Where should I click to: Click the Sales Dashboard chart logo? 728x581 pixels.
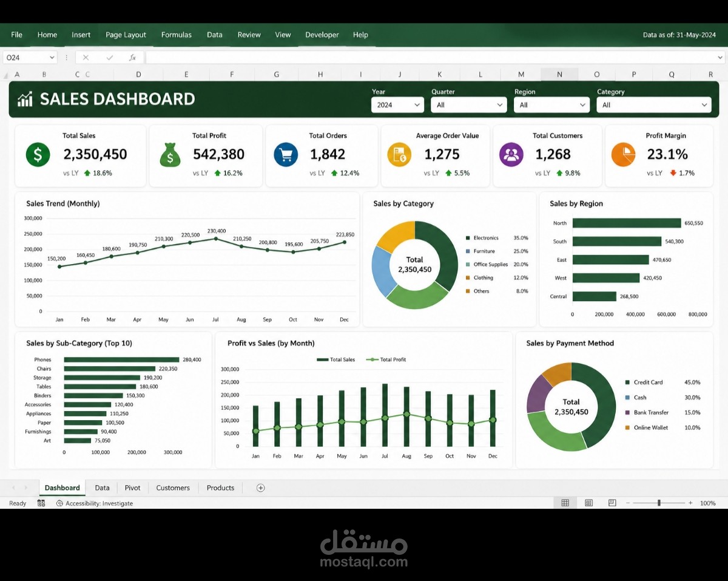pyautogui.click(x=25, y=99)
